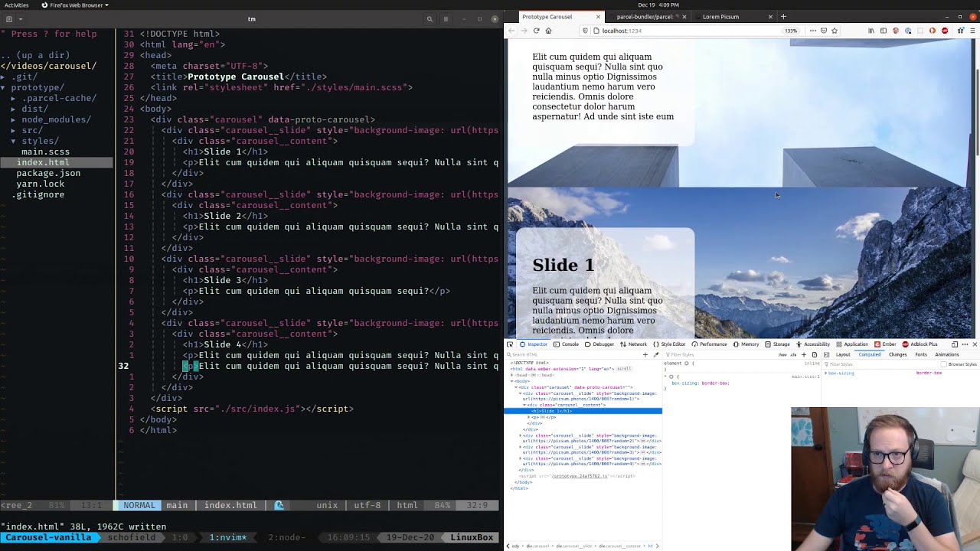Viewport: 980px width, 551px height.
Task: Expand node_modules/ in file tree
Action: pyautogui.click(x=13, y=119)
